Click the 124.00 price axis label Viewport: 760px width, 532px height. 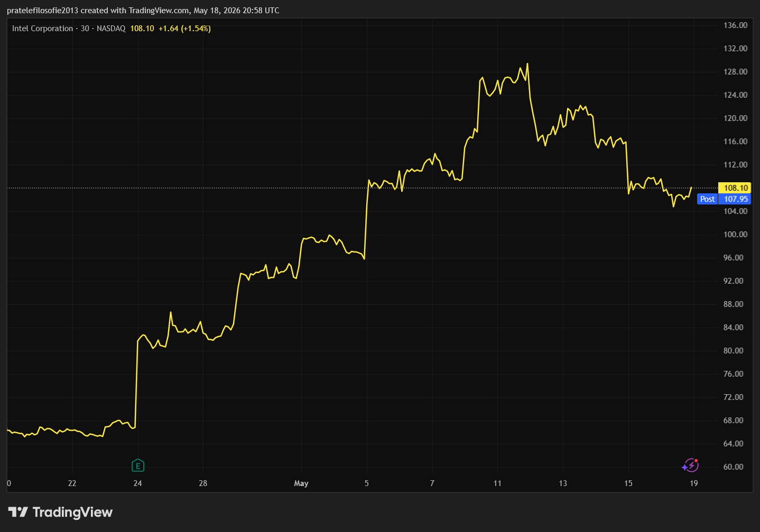pyautogui.click(x=735, y=95)
